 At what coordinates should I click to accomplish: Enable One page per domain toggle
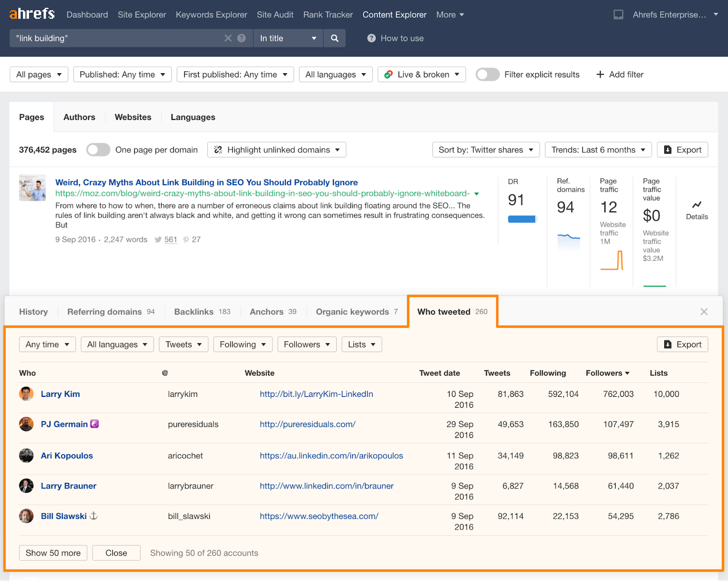(x=98, y=150)
